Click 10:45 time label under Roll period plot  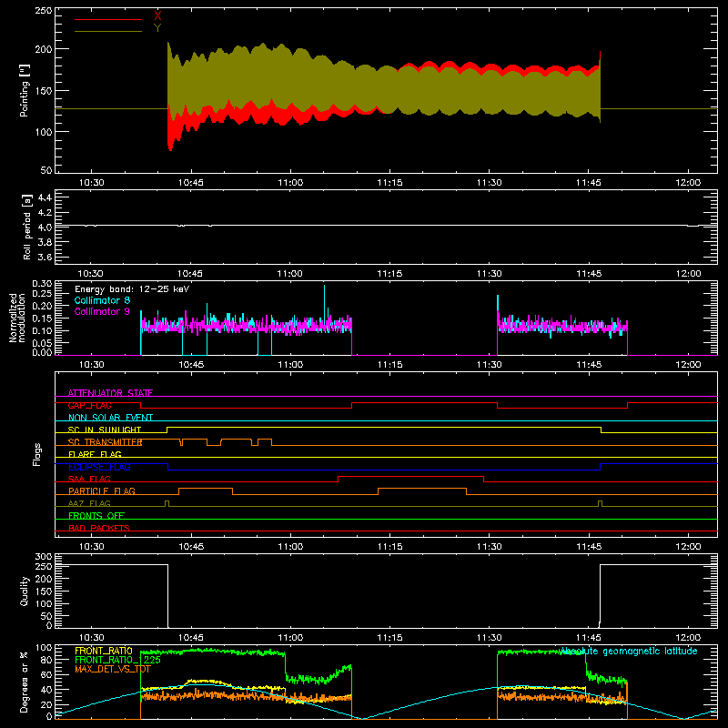point(190,274)
